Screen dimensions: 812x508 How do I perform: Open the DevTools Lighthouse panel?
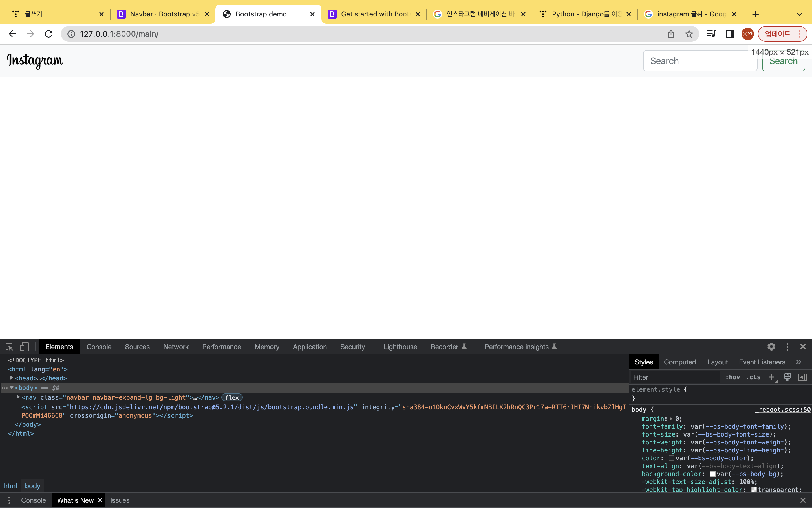click(x=400, y=347)
